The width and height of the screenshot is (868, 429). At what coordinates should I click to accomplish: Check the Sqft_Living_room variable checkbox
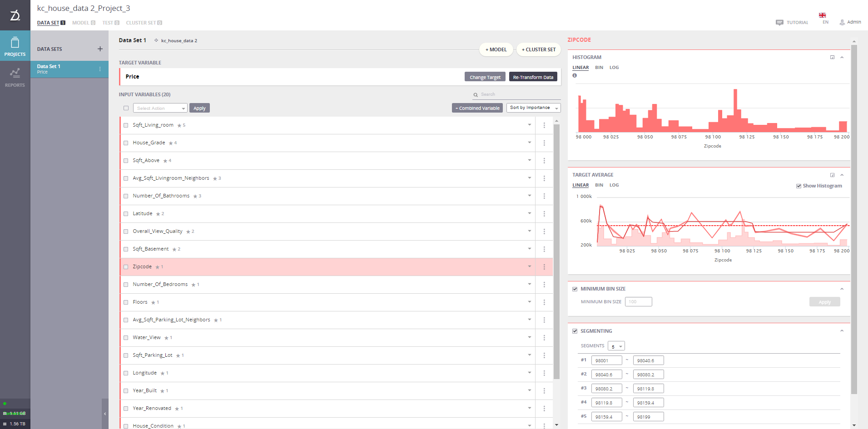pyautogui.click(x=126, y=125)
